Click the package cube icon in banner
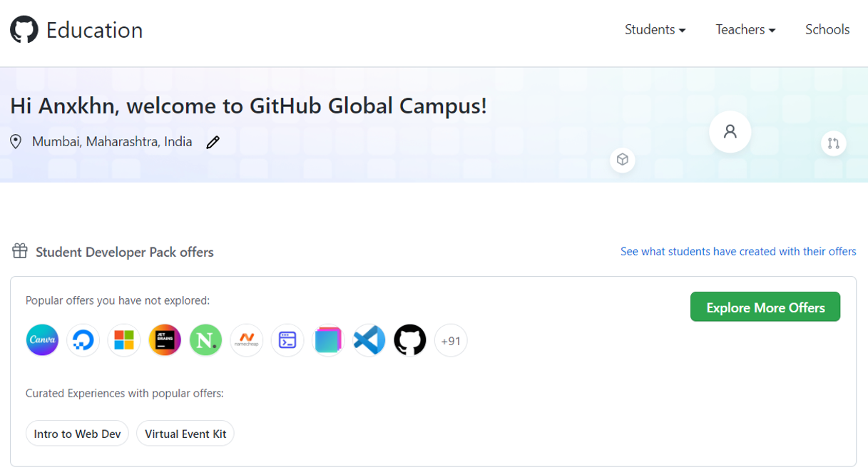The image size is (868, 475). click(623, 160)
